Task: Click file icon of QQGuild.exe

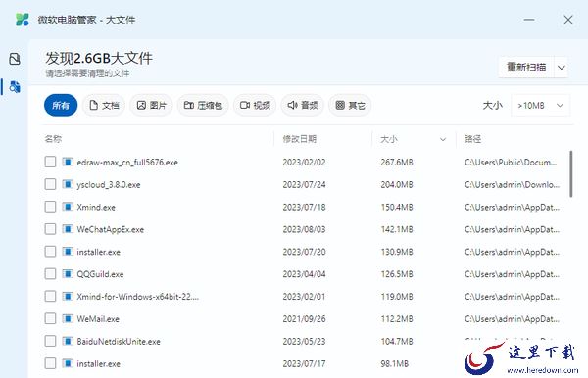Action: (x=68, y=274)
